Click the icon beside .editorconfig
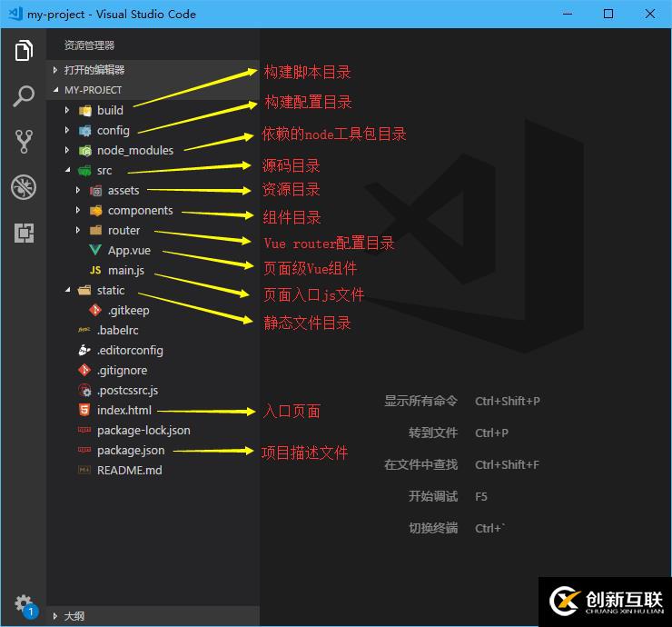Screen dimensions: 672x627 84,350
